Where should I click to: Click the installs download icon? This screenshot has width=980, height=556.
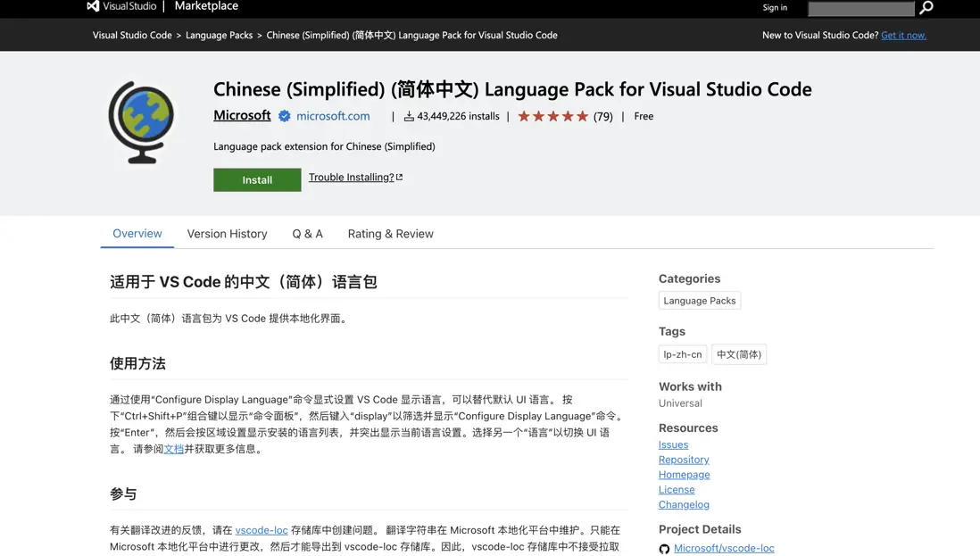(409, 116)
